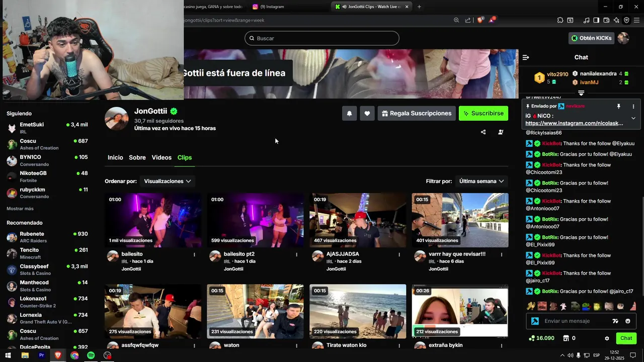
Task: Open the Brave Wallet icon
Action: pyautogui.click(x=606, y=20)
